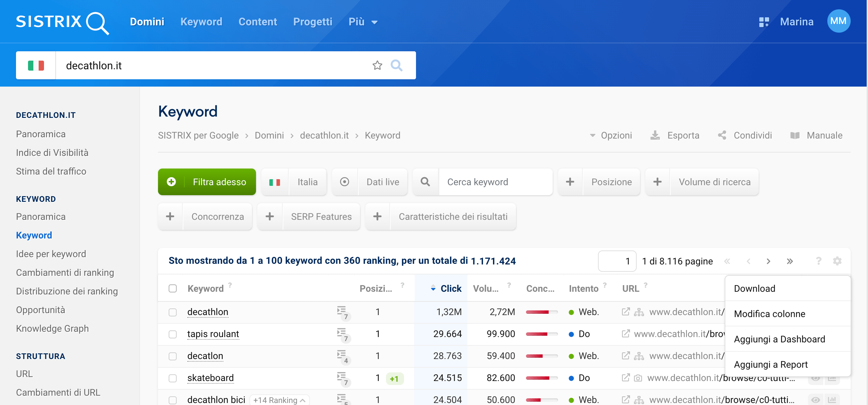Open table settings gear icon
868x405 pixels.
coord(837,261)
